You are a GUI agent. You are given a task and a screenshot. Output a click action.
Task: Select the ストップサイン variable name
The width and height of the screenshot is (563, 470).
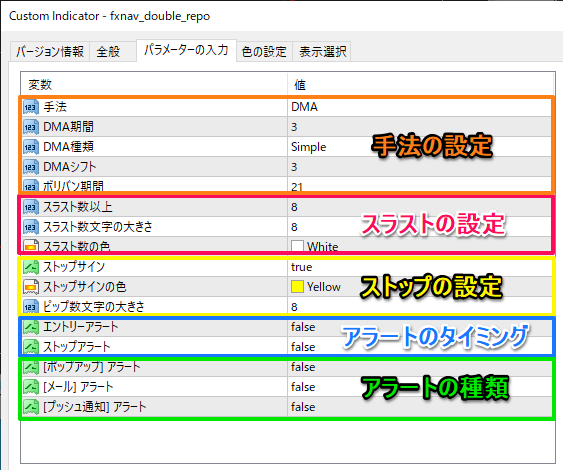[x=74, y=267]
